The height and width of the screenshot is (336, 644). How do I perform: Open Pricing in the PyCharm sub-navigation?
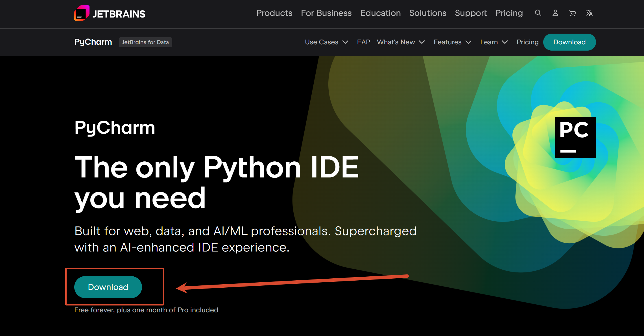click(528, 42)
